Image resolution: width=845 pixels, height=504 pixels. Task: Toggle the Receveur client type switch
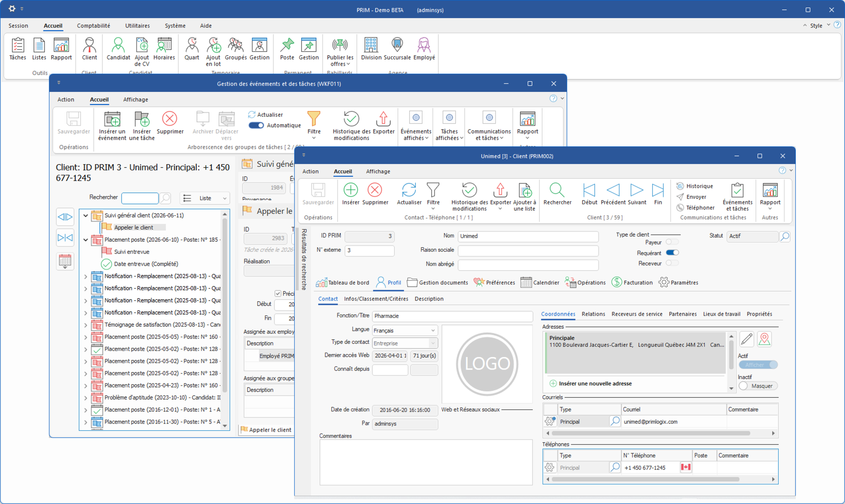point(672,263)
